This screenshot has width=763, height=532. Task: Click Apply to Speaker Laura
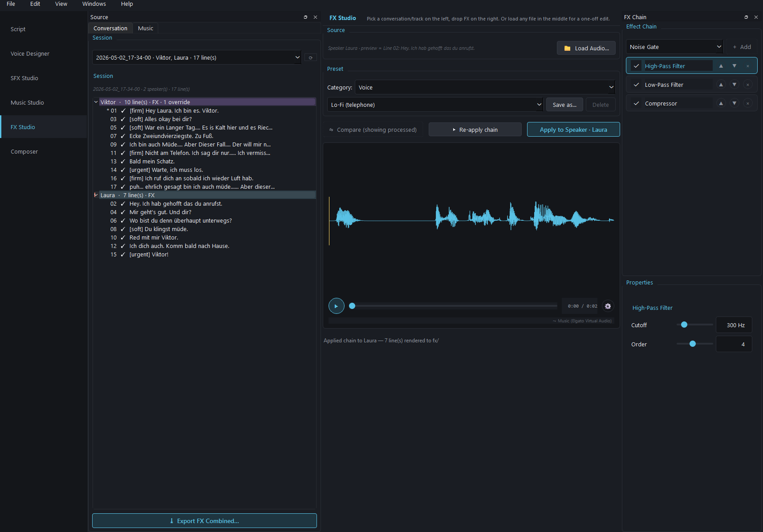coord(573,130)
